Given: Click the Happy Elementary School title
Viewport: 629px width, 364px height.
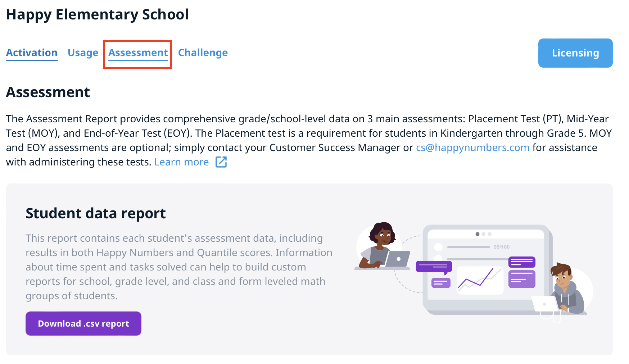Looking at the screenshot, I should pos(98,15).
